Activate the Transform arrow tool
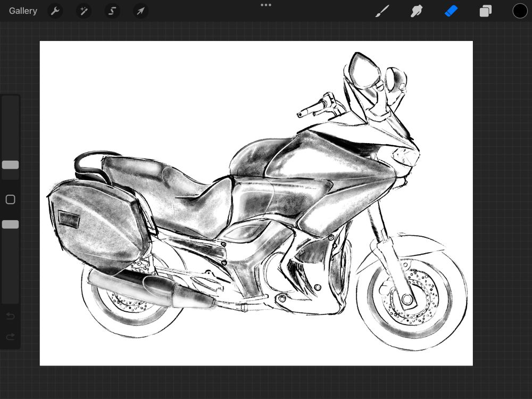Image resolution: width=532 pixels, height=399 pixels. pyautogui.click(x=140, y=11)
